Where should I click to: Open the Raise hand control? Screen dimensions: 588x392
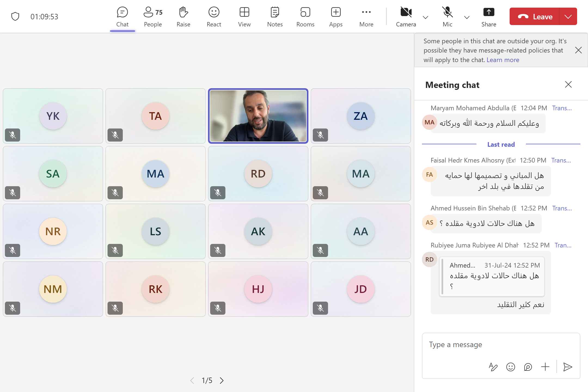pos(183,17)
